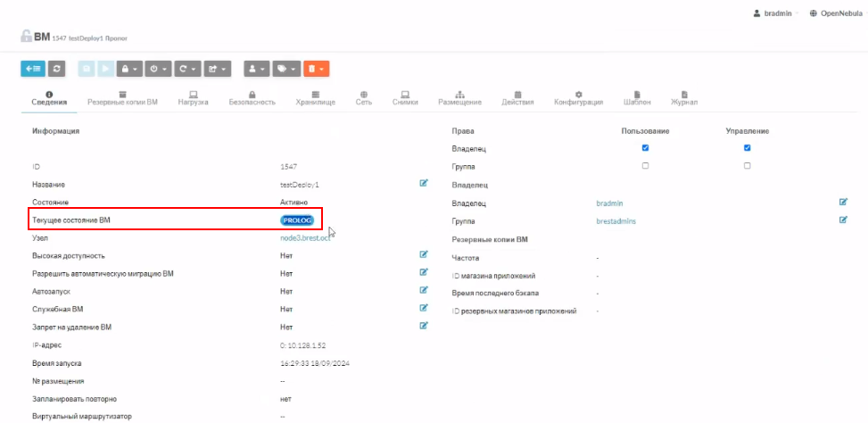Edit the owner bradmin with the pencil icon
Screen dimensions: 868x423
click(843, 202)
